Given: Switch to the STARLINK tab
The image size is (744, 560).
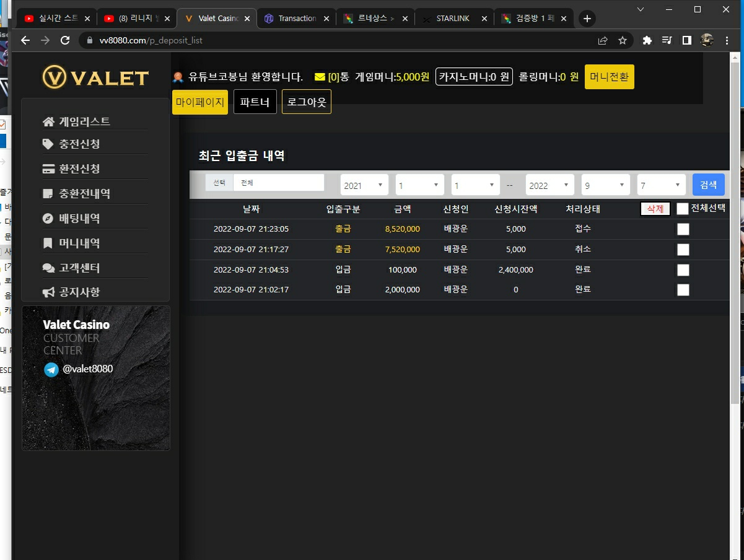Looking at the screenshot, I should [455, 19].
